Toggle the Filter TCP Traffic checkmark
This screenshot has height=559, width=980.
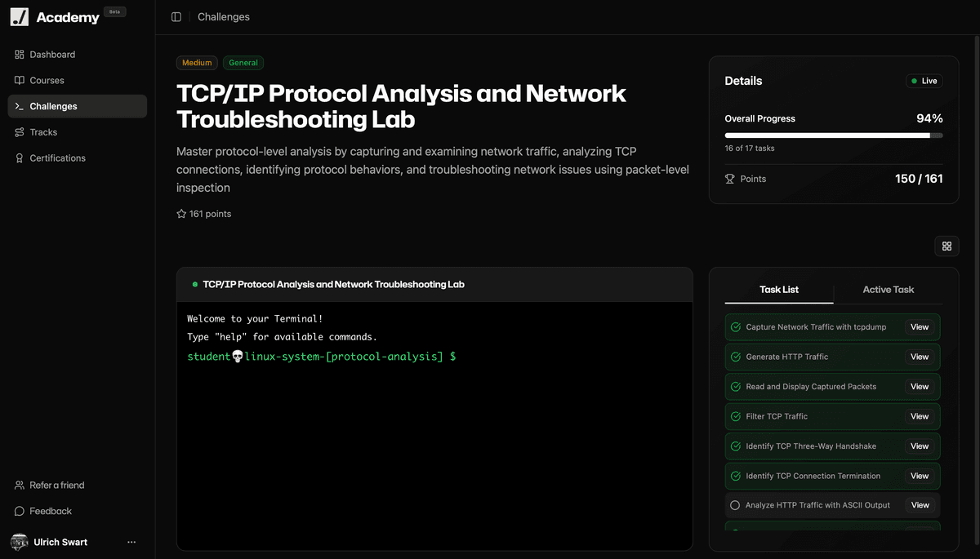(x=735, y=416)
